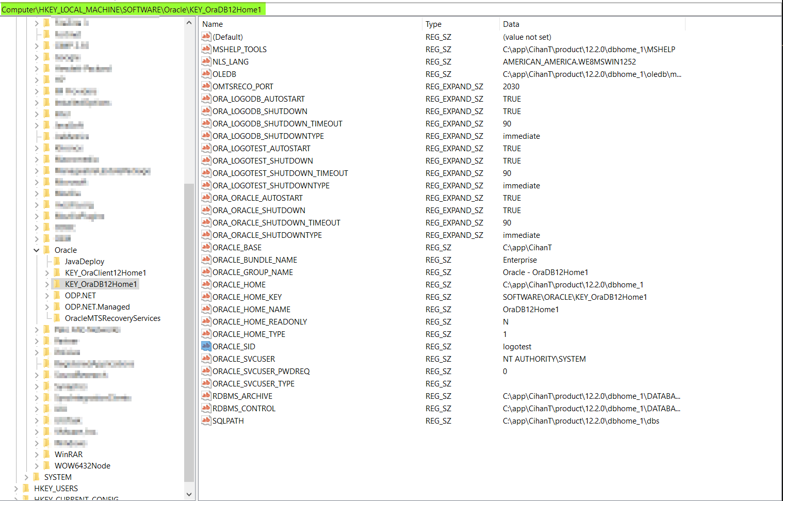Click the ORACLE_SVCUSER value icon
786x506 pixels.
tap(206, 359)
